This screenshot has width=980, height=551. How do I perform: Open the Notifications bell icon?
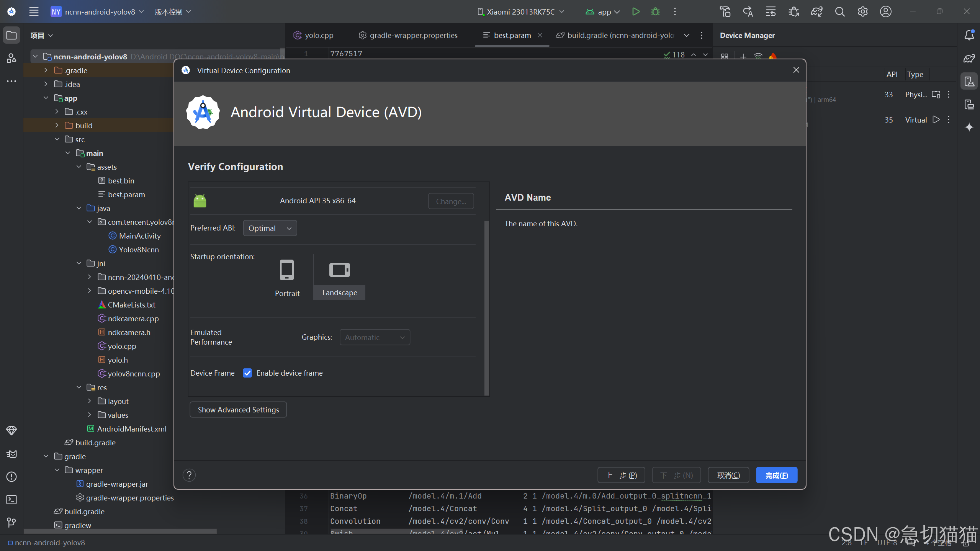(x=969, y=35)
